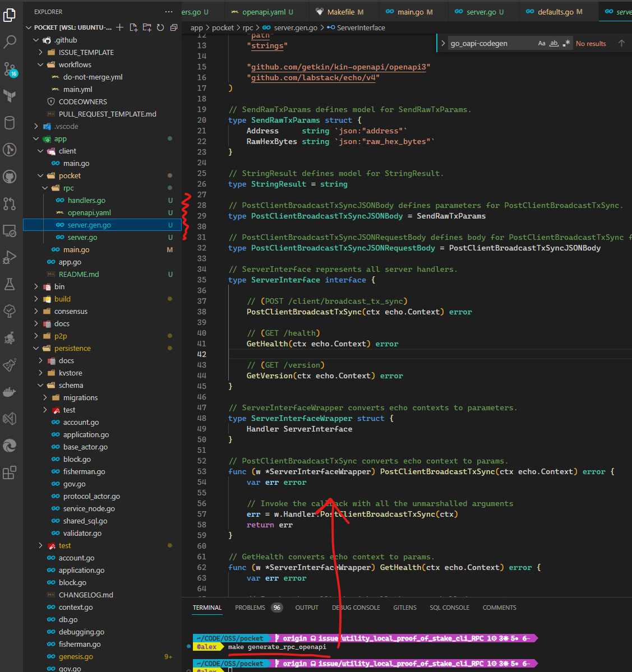Switch to the main.go editor tab

pos(410,12)
